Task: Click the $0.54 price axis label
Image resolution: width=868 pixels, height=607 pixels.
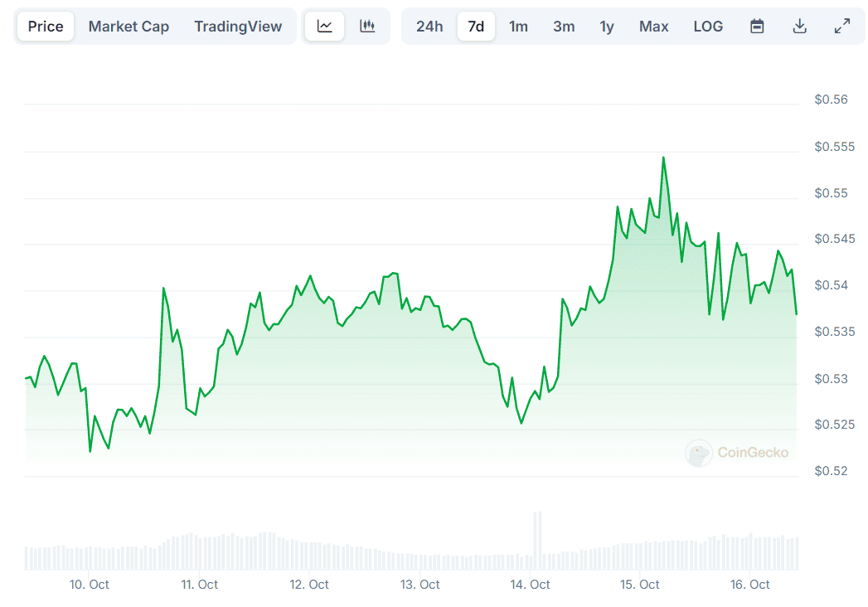Action: pyautogui.click(x=831, y=285)
